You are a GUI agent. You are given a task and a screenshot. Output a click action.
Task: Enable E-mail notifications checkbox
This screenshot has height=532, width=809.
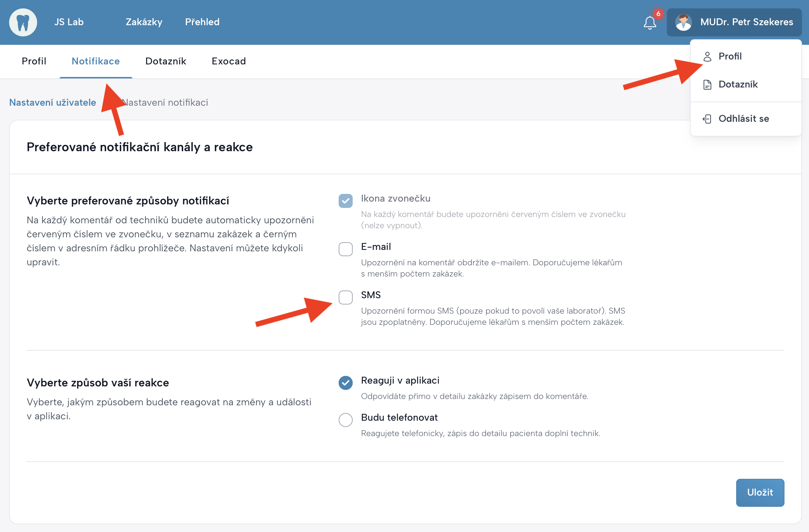345,249
